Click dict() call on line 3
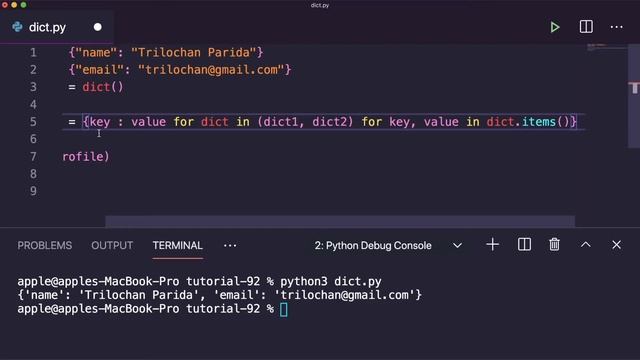 (x=102, y=87)
